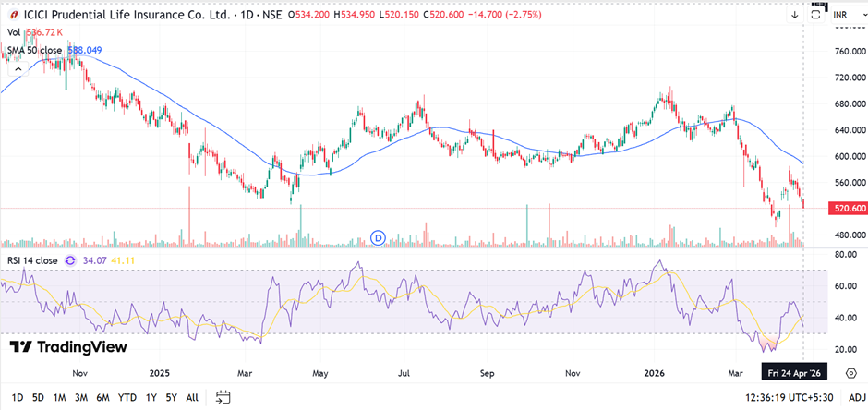
Task: Show All available chart history
Action: 192,397
